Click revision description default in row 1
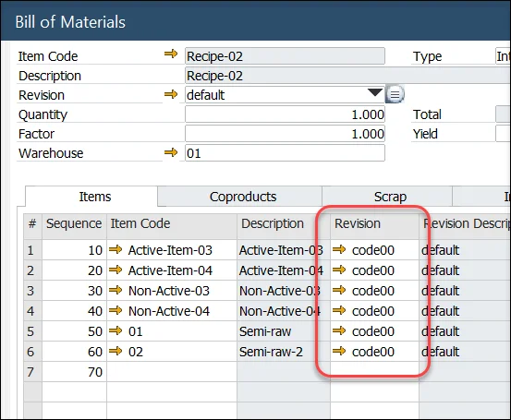The height and width of the screenshot is (420, 511). (465, 250)
